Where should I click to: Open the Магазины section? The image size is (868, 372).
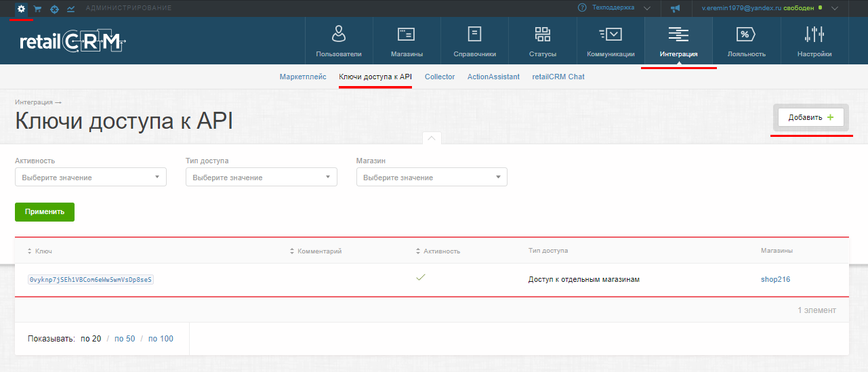(407, 41)
